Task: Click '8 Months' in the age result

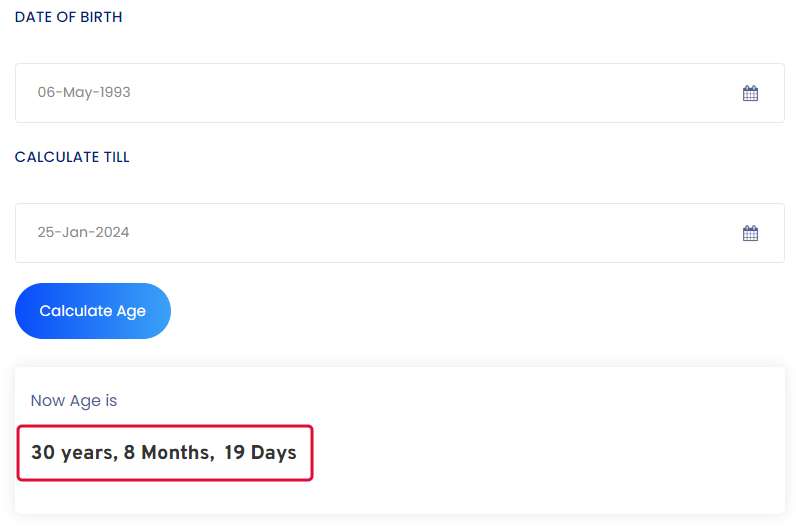Action: click(169, 452)
